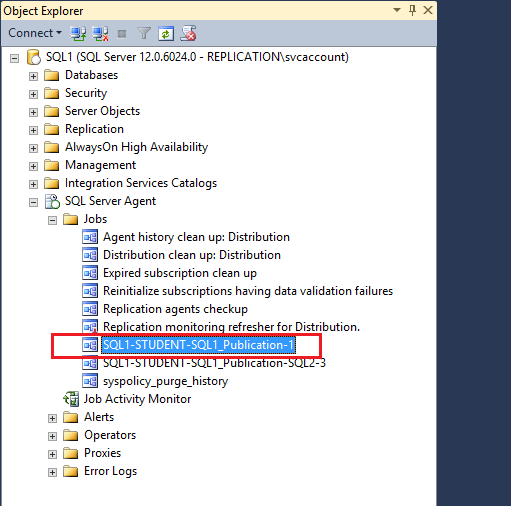The width and height of the screenshot is (511, 506).
Task: Select the Error Logs folder label
Action: 110,471
